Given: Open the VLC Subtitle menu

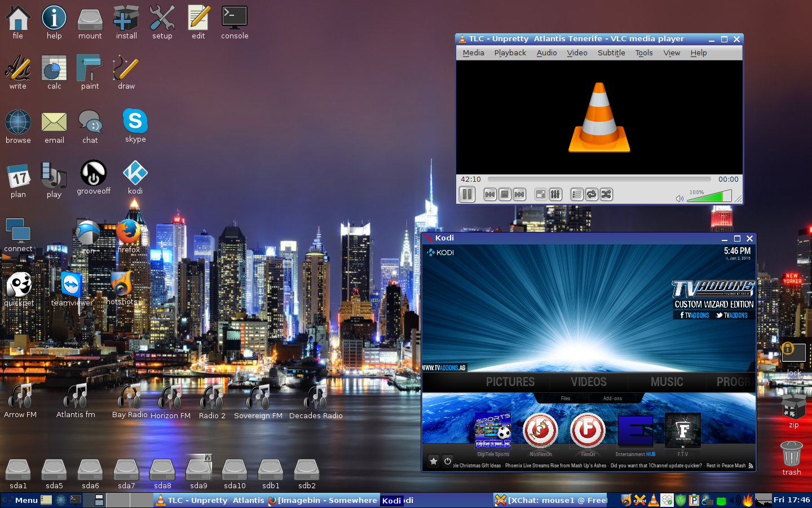Looking at the screenshot, I should click(x=611, y=52).
